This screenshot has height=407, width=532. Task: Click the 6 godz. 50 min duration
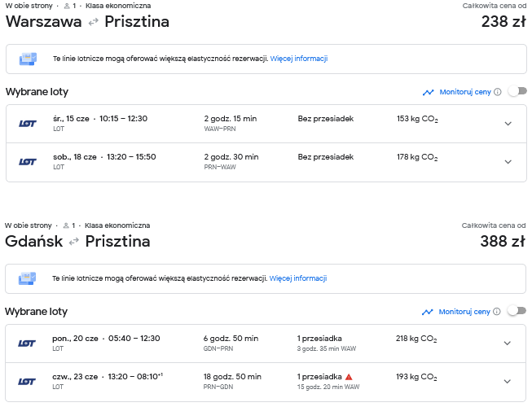coord(231,338)
